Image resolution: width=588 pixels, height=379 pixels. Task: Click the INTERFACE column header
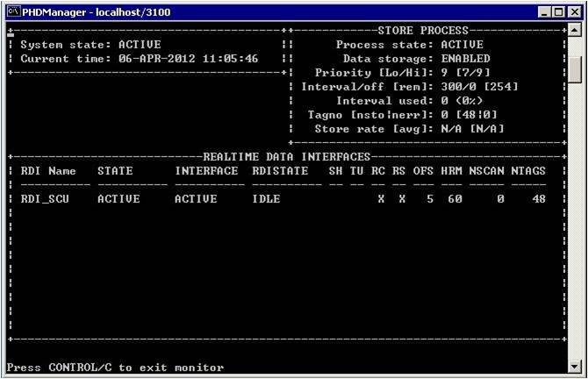click(206, 171)
